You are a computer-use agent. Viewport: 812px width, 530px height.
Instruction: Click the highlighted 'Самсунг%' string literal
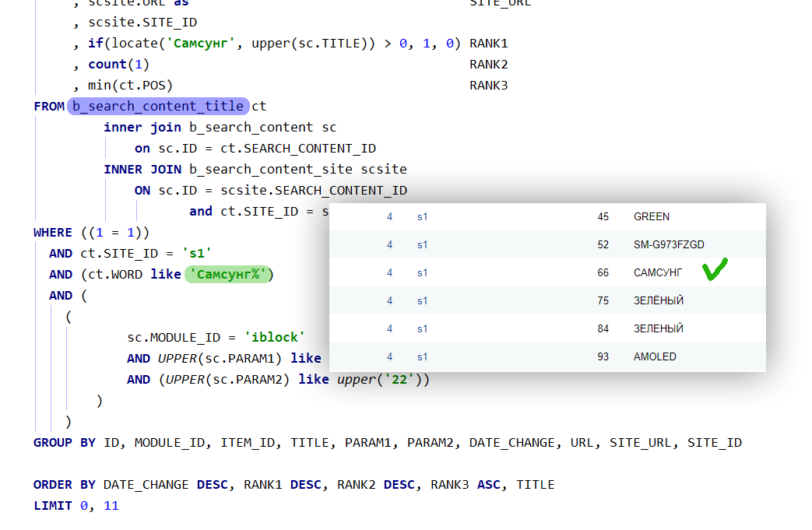coord(227,274)
